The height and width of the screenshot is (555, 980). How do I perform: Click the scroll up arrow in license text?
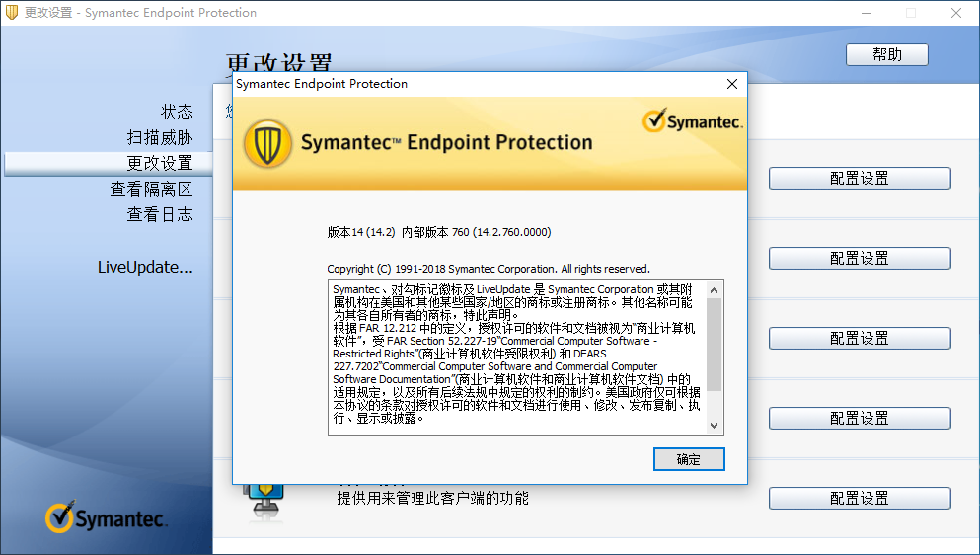714,290
